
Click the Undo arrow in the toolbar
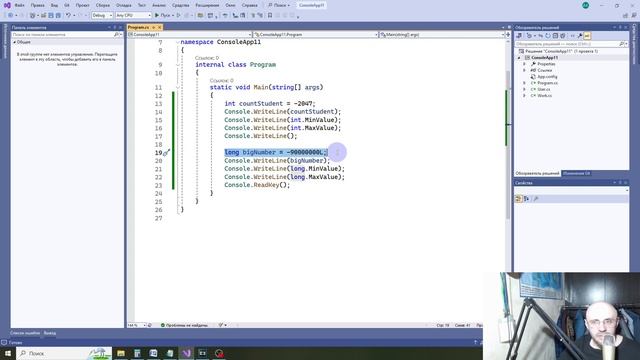pyautogui.click(x=68, y=15)
